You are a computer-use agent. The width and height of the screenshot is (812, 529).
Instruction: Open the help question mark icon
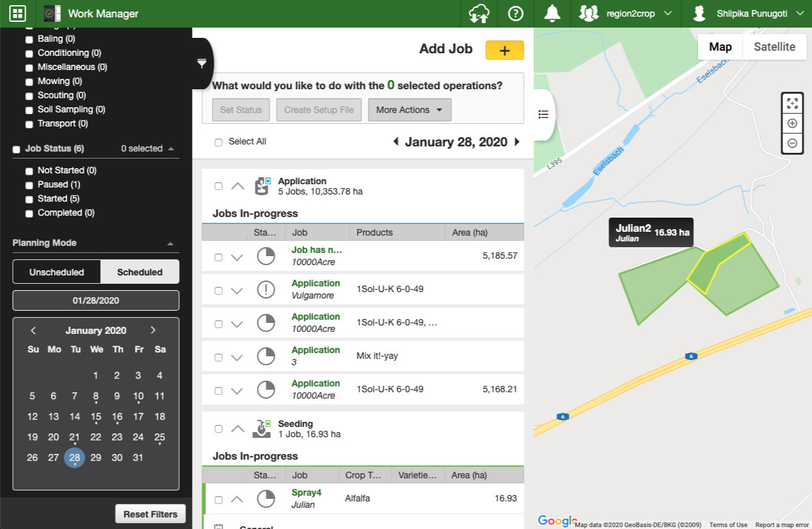click(x=515, y=13)
